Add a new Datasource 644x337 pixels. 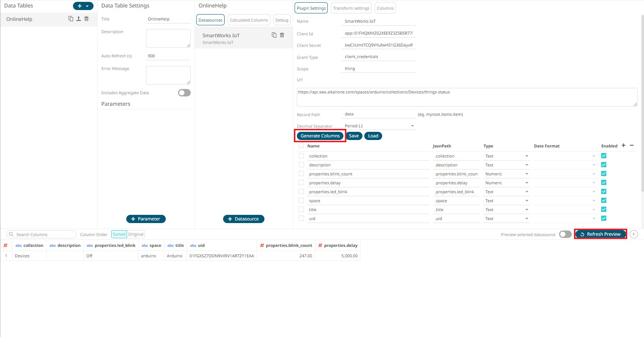244,219
